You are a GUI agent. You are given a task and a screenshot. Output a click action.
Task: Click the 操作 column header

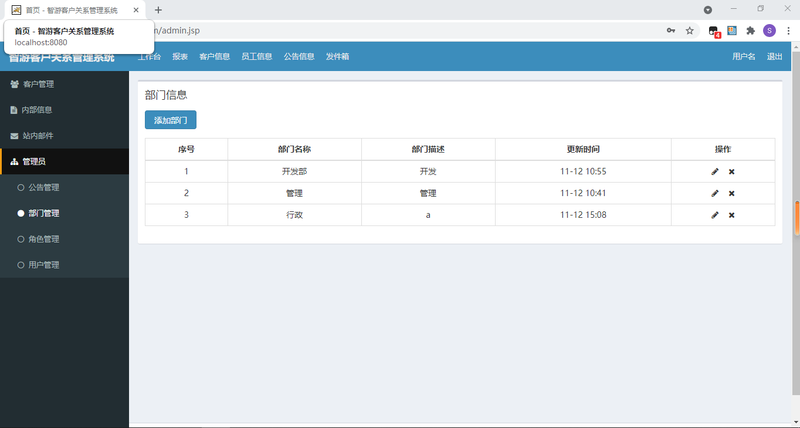tap(723, 149)
